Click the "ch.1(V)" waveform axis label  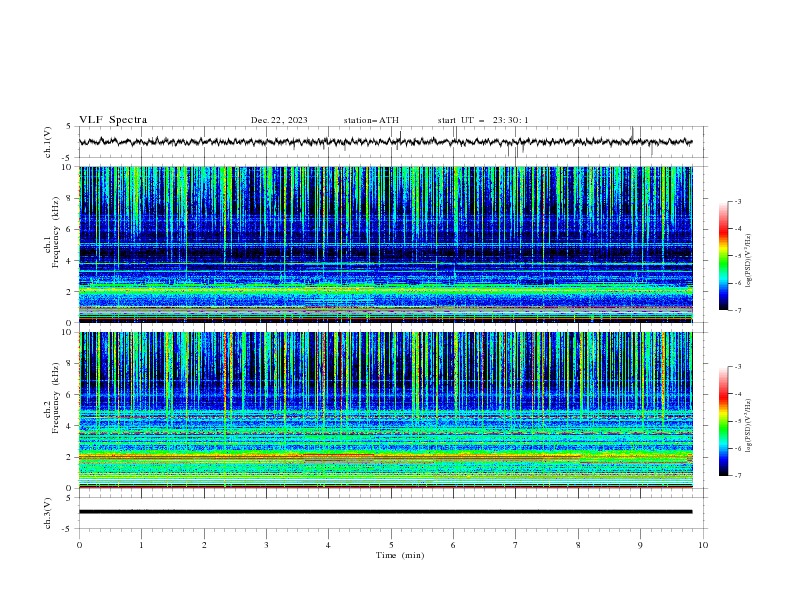point(48,142)
